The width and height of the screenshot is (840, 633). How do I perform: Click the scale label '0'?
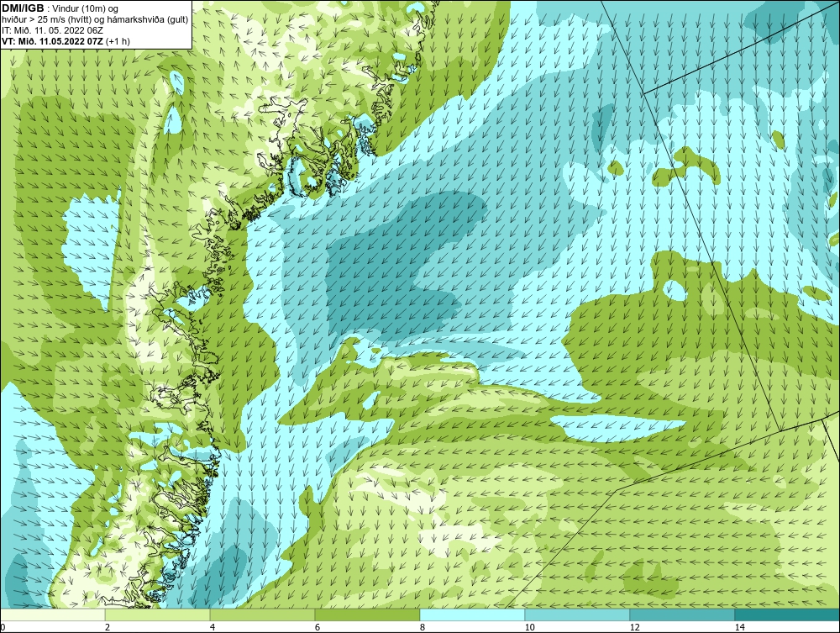pyautogui.click(x=3, y=627)
